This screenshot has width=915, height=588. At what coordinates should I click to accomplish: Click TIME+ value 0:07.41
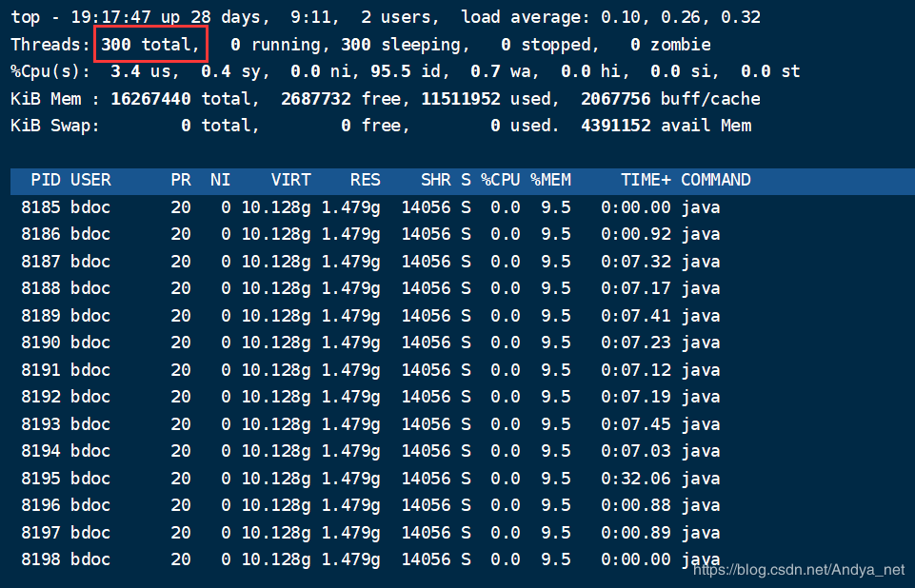coord(636,316)
